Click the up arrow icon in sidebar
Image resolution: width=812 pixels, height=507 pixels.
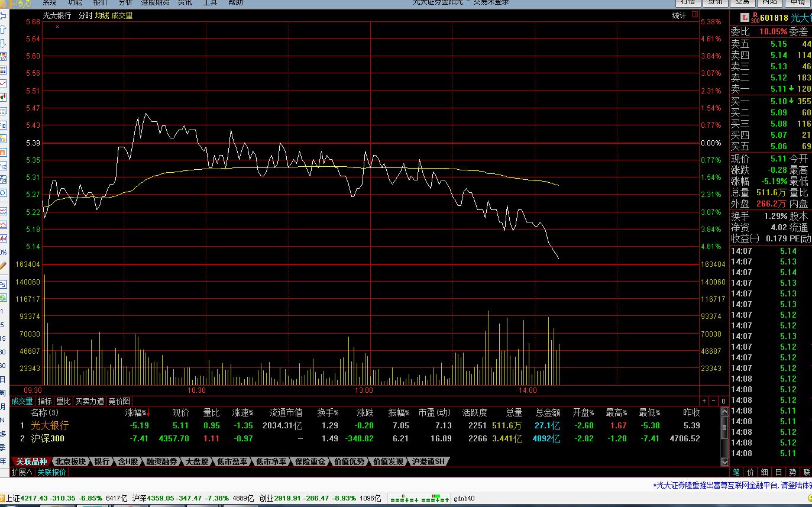click(x=3, y=29)
